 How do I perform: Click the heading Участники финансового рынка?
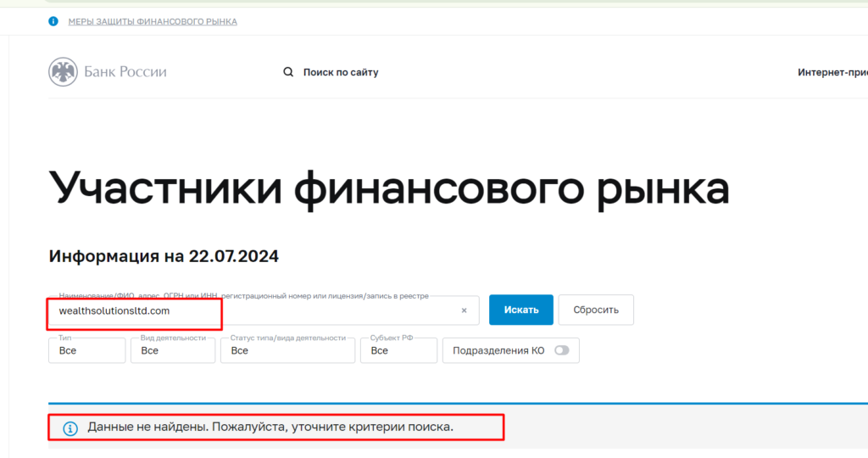388,189
